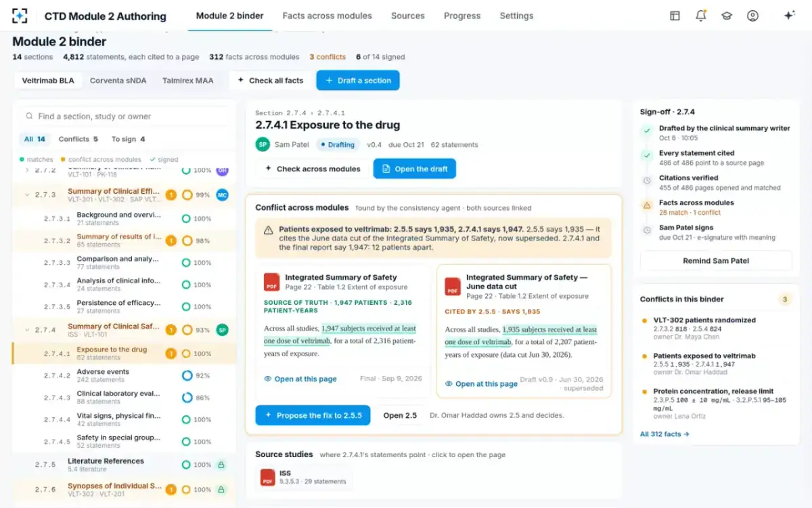Screen dimensions: 812x508
Task: Filter the section list to All 14
Action: pyautogui.click(x=35, y=139)
